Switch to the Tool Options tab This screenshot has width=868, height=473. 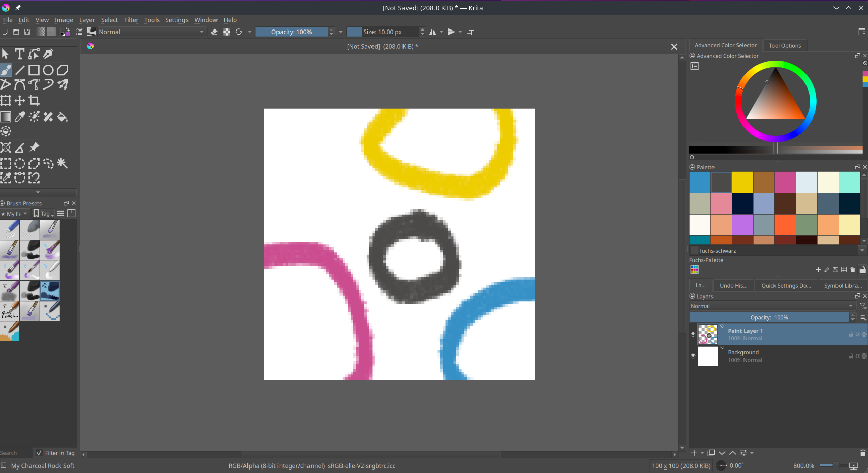pos(785,46)
